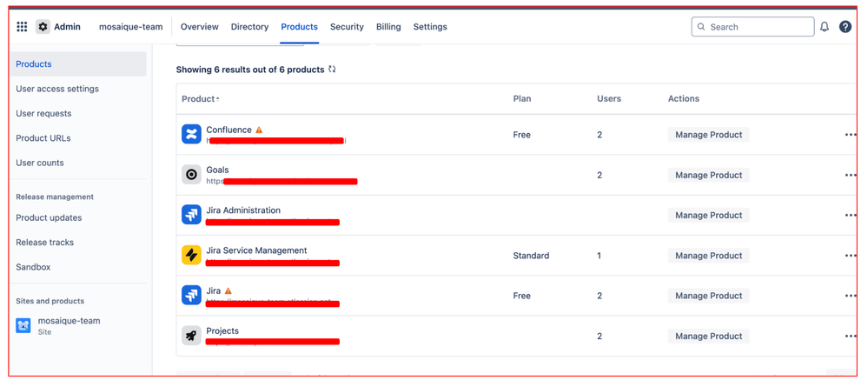Open more actions for Projects row
Image resolution: width=868 pixels, height=387 pixels.
point(851,336)
